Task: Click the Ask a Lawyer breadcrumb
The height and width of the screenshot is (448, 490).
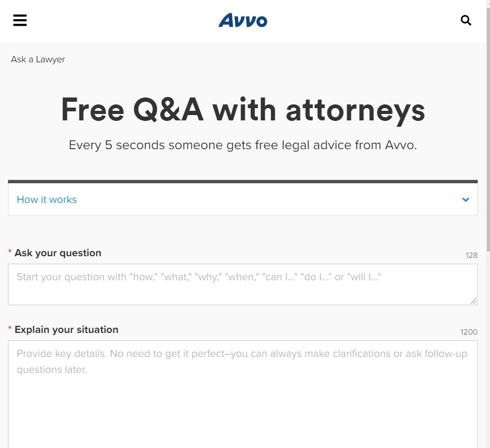Action: tap(38, 59)
